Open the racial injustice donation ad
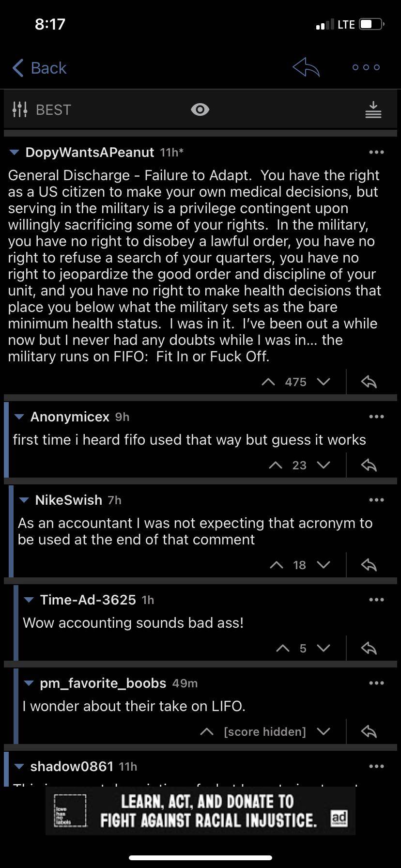 coord(200,810)
